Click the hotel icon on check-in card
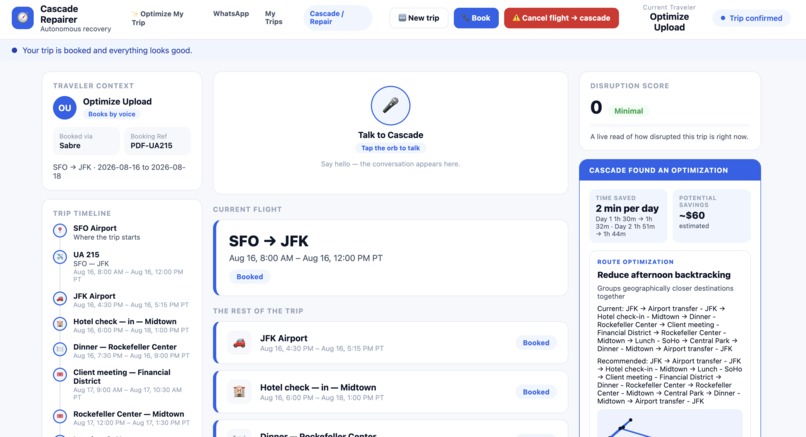Image resolution: width=806 pixels, height=437 pixels. pyautogui.click(x=239, y=392)
